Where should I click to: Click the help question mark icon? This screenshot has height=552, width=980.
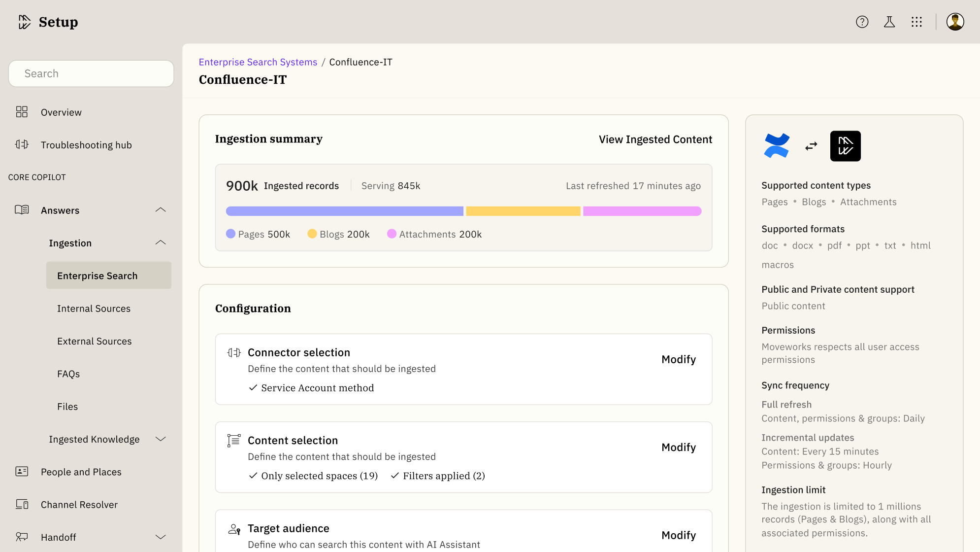862,22
